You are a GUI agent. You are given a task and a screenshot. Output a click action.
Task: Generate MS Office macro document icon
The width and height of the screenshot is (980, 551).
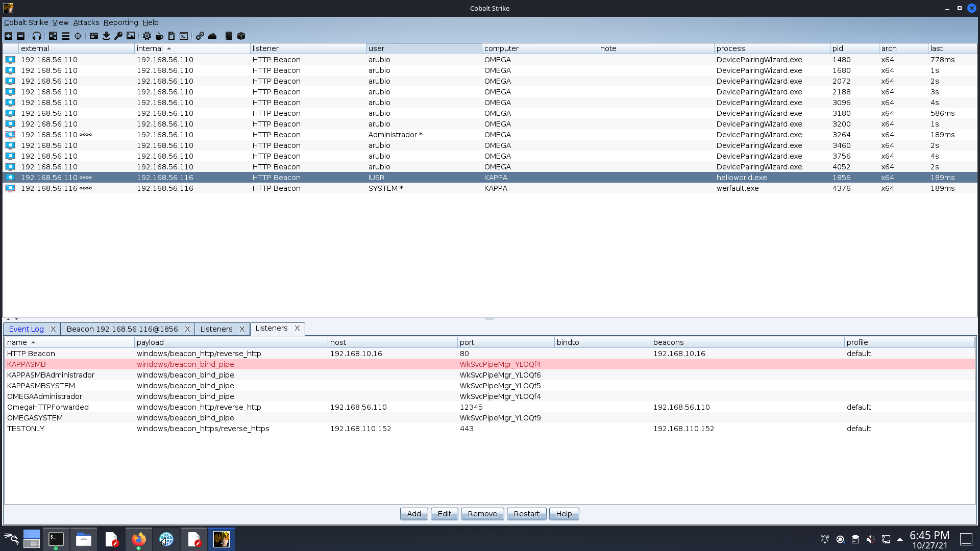[x=171, y=36]
